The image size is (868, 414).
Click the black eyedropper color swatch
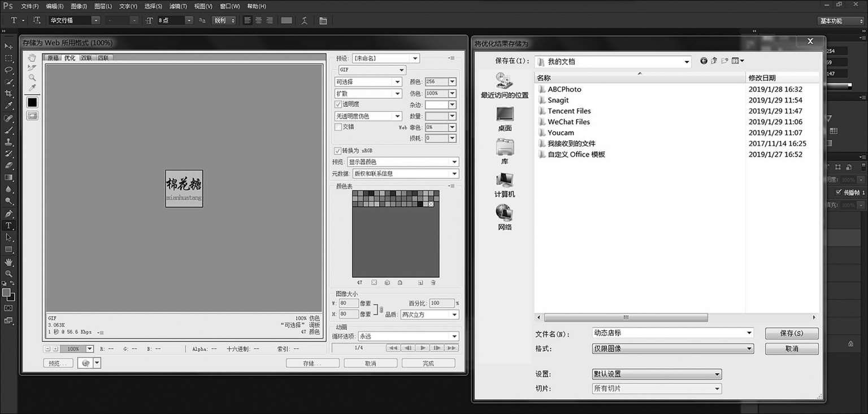tap(32, 102)
